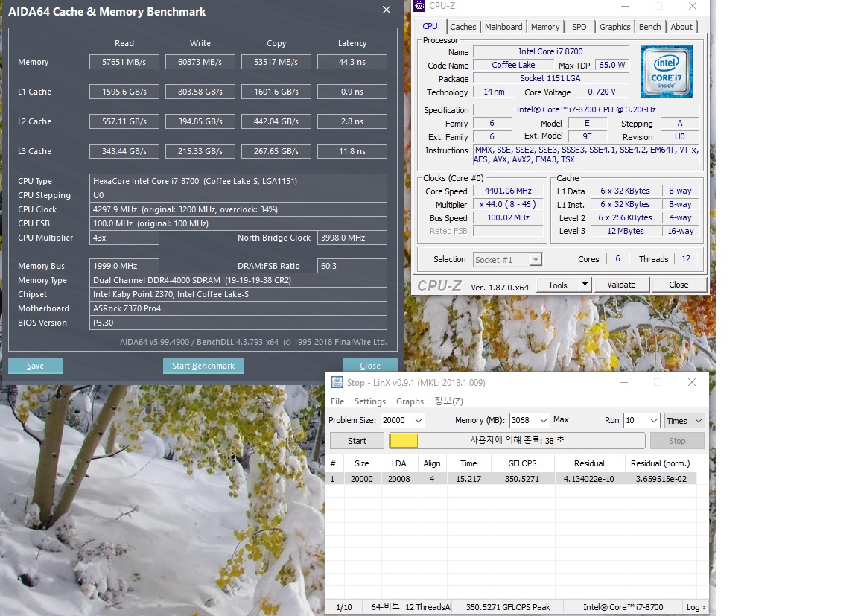858x616 pixels.
Task: Click the GFLOPS column header in LinX
Action: click(x=522, y=463)
